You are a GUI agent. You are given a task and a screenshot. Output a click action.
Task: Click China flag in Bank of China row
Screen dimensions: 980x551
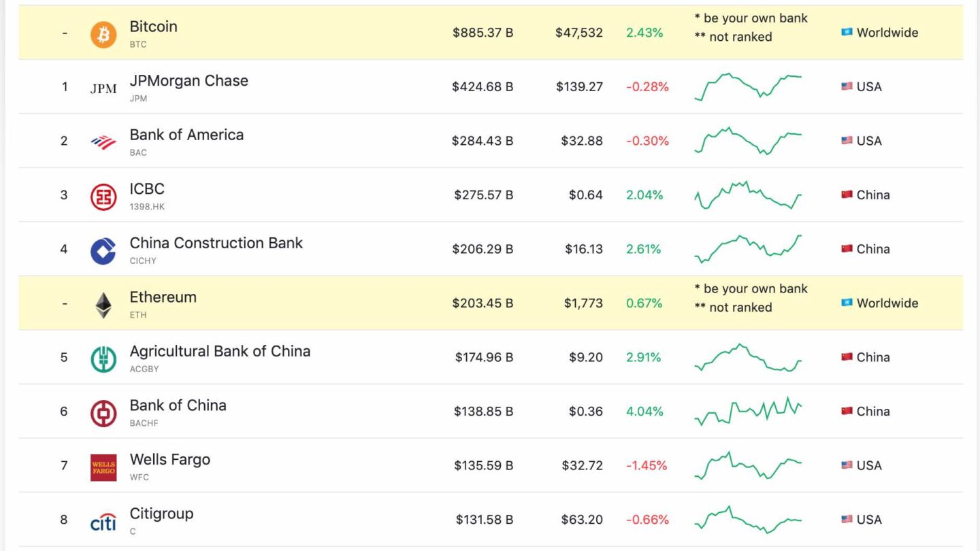[847, 411]
